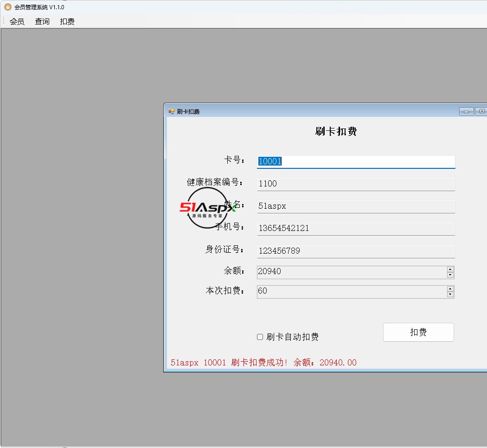This screenshot has height=448, width=487.
Task: Open the 会员 menu
Action: point(17,21)
